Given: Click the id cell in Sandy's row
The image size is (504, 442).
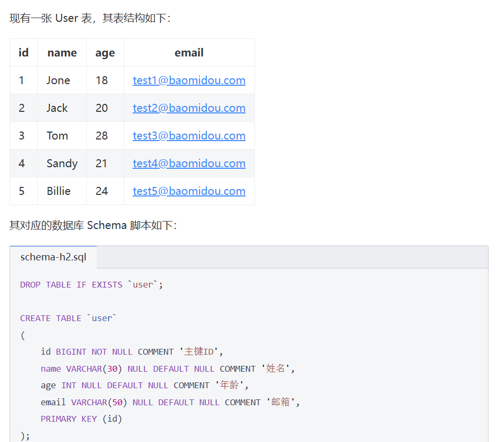Looking at the screenshot, I should coord(23,163).
